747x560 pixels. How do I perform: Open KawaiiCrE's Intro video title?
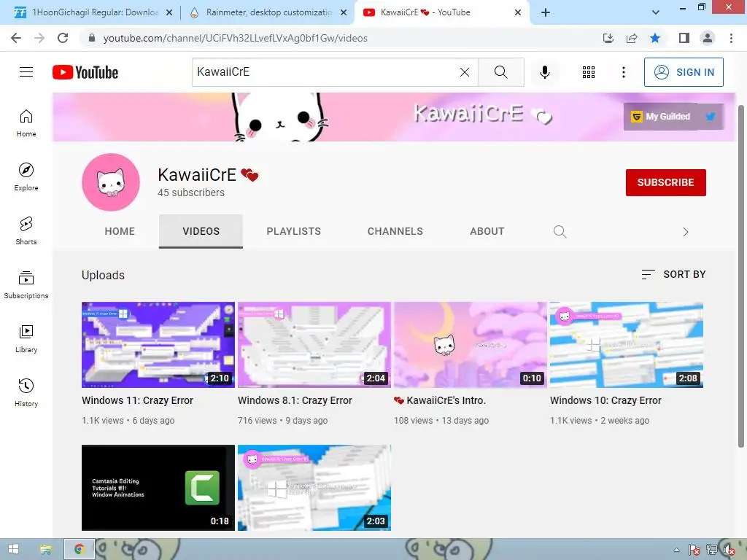(x=440, y=400)
